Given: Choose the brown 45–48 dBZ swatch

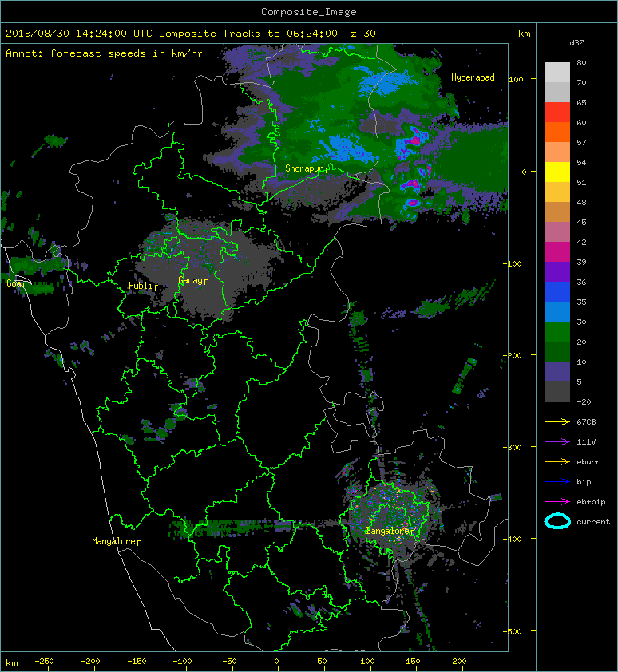Looking at the screenshot, I should (557, 211).
